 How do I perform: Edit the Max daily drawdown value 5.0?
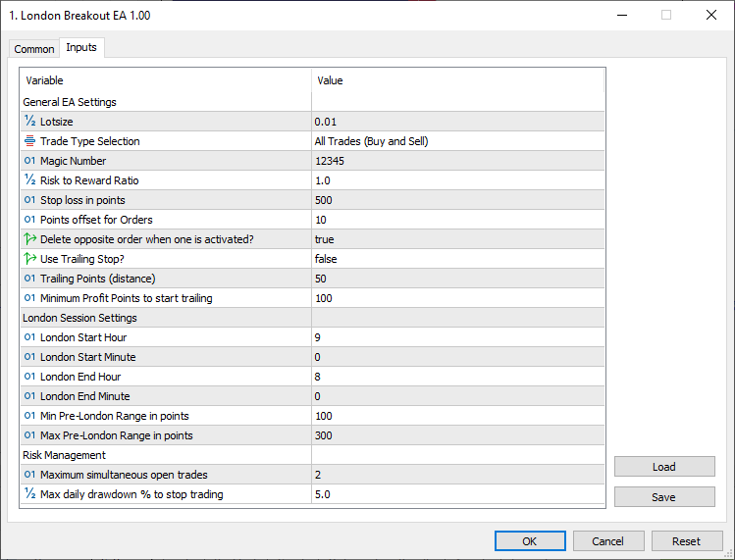(x=458, y=494)
